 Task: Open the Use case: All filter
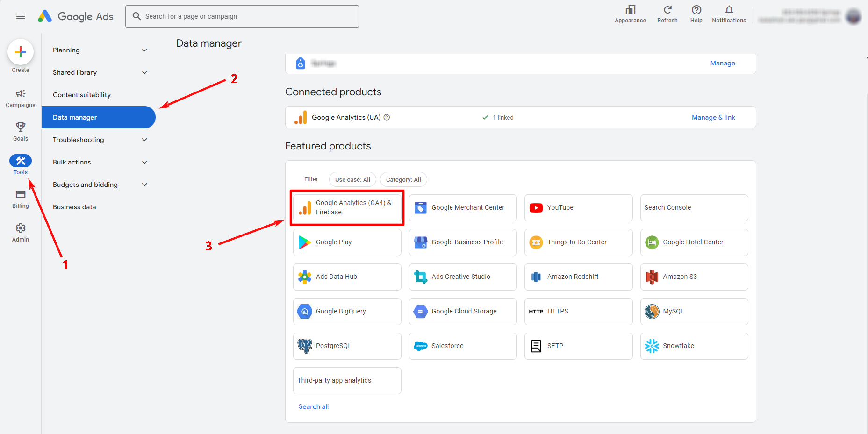pos(352,179)
